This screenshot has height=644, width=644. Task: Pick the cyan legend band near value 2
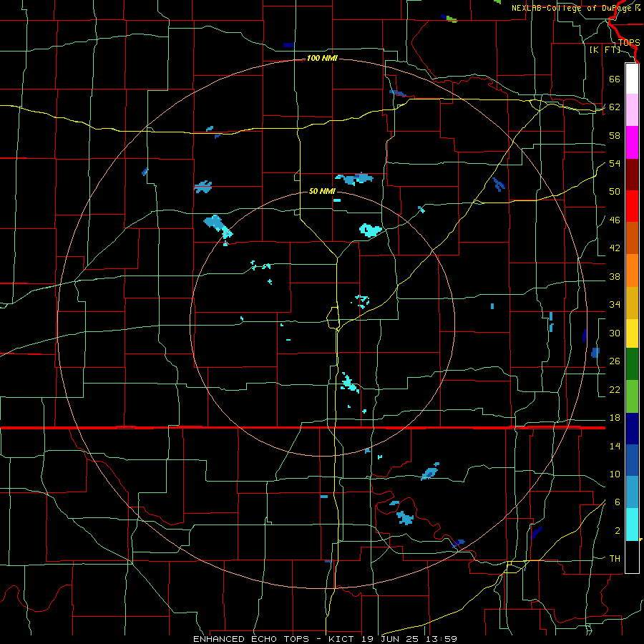tap(632, 525)
